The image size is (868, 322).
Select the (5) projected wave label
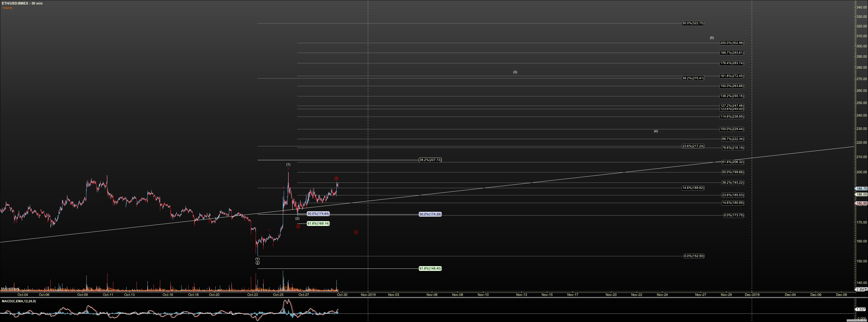712,38
